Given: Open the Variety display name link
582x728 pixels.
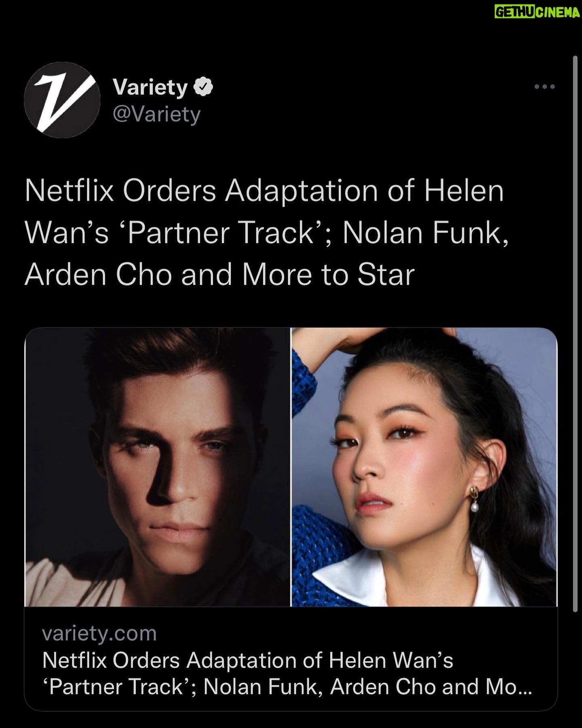Looking at the screenshot, I should 150,87.
